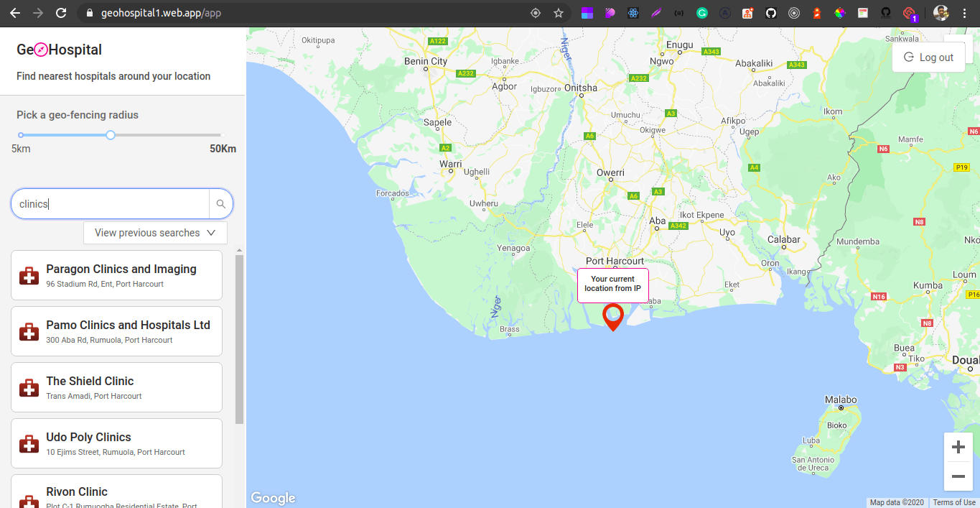Screen dimensions: 980x508
Task: Click the location target icon in address bar
Action: coord(535,13)
